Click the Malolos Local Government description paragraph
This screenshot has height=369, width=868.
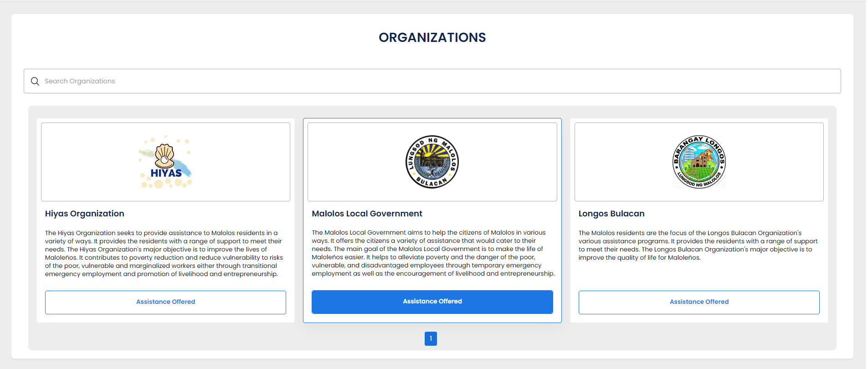click(x=433, y=253)
